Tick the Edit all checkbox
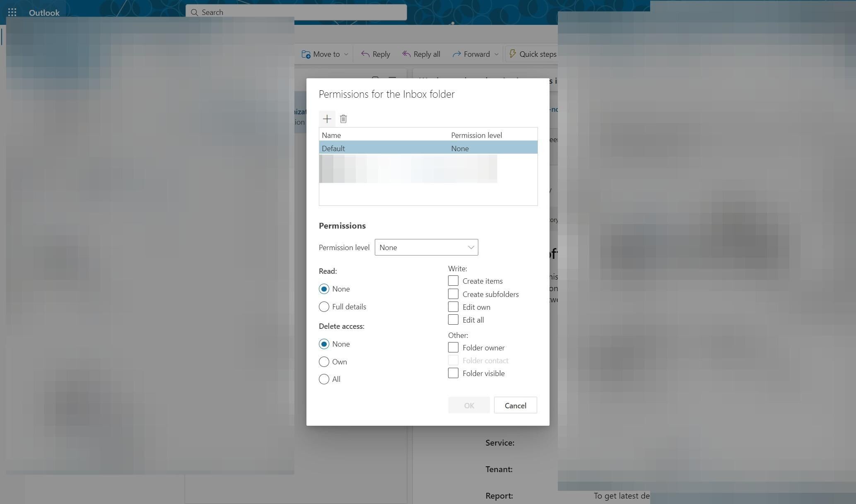856x504 pixels. [x=453, y=320]
